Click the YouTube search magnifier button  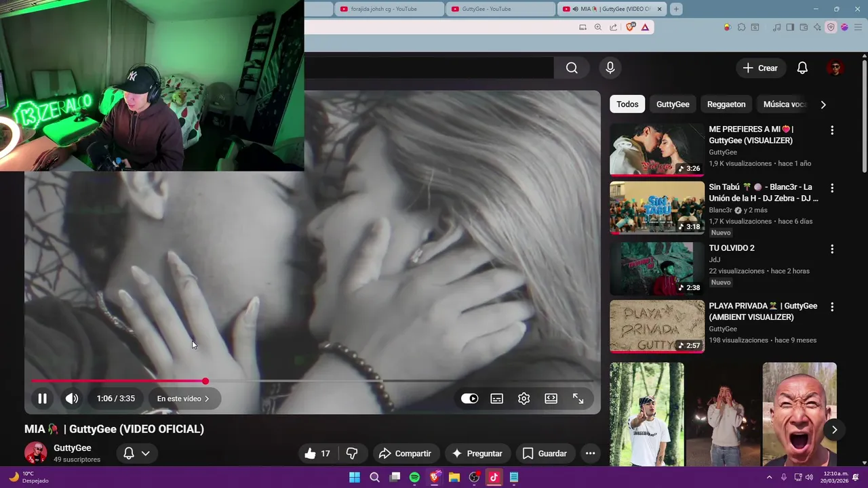572,68
